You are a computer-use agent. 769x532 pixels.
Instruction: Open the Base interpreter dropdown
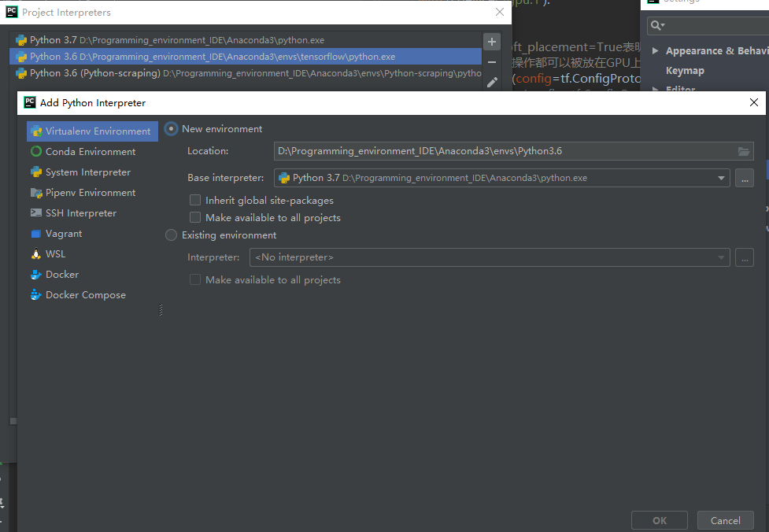721,179
